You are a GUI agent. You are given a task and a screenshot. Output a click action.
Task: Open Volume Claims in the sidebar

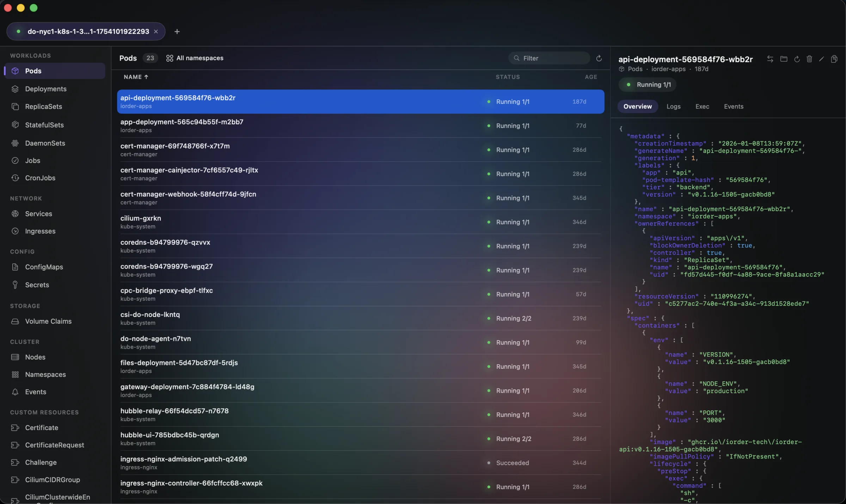[x=55, y=322]
